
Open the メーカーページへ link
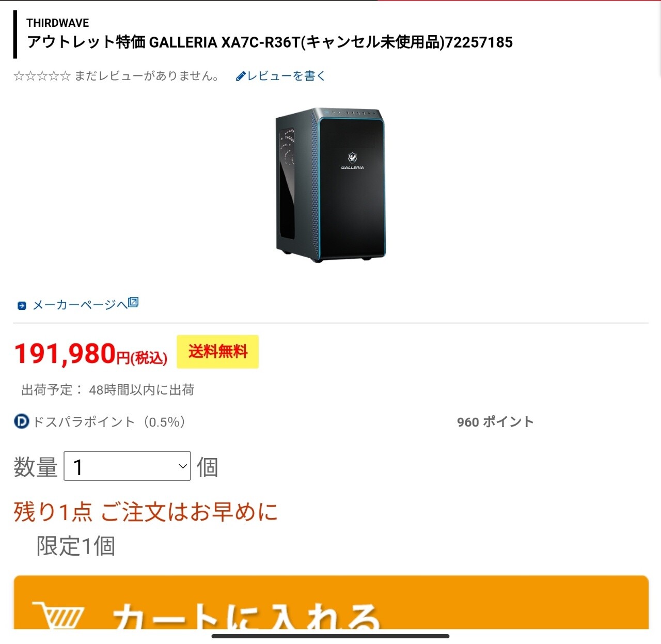coord(80,305)
